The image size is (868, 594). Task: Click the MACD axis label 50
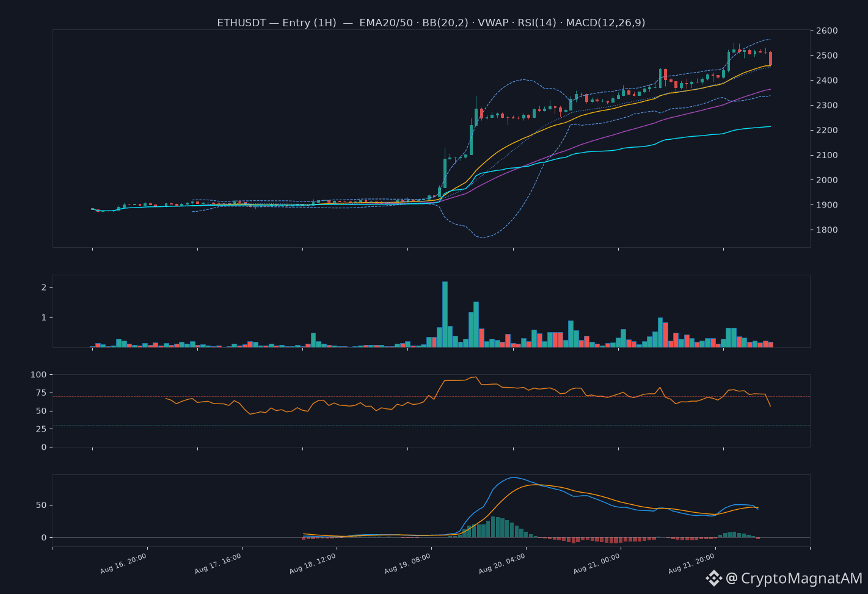[x=41, y=505]
